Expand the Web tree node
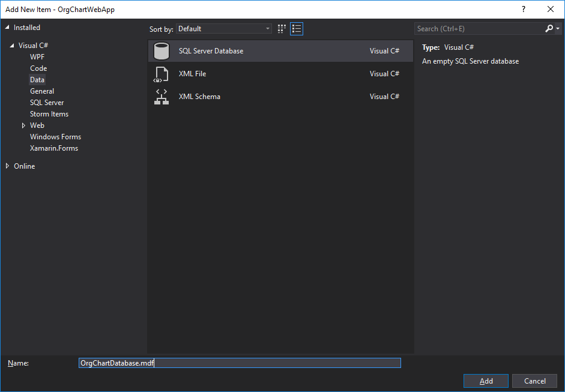This screenshot has height=392, width=565. point(25,125)
